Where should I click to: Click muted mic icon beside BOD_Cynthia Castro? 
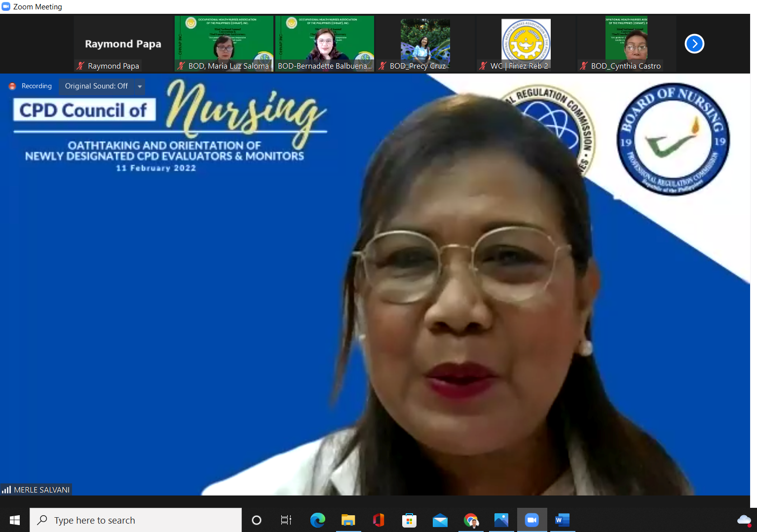click(584, 66)
